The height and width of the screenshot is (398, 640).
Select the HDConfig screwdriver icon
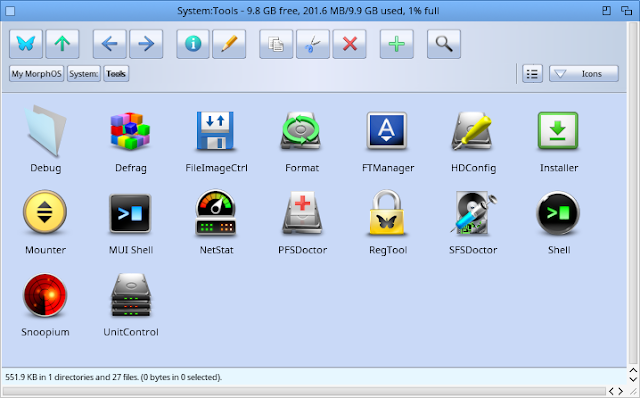click(472, 131)
